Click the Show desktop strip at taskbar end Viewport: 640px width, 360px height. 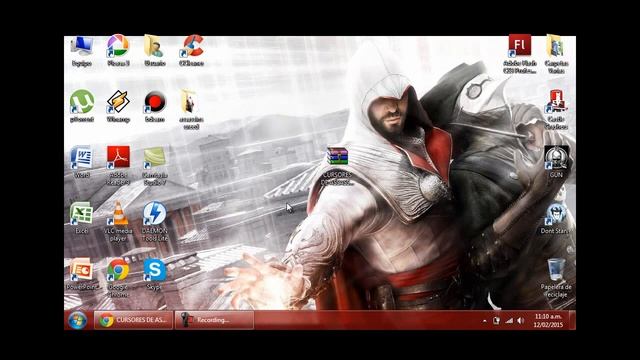click(x=572, y=320)
